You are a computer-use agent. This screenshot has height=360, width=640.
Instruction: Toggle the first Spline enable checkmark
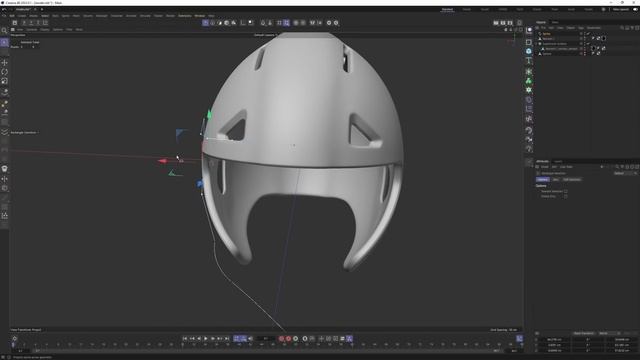click(588, 34)
